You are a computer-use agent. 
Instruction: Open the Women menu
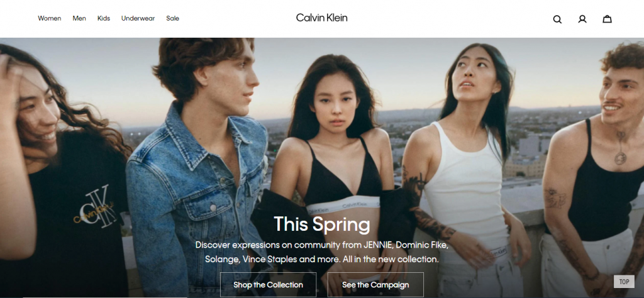[49, 18]
